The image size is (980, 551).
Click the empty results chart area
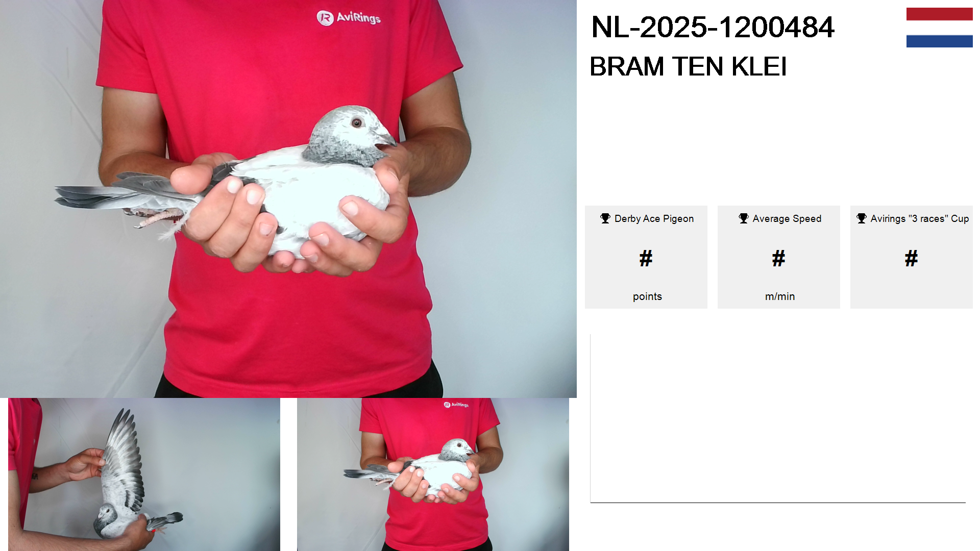778,418
